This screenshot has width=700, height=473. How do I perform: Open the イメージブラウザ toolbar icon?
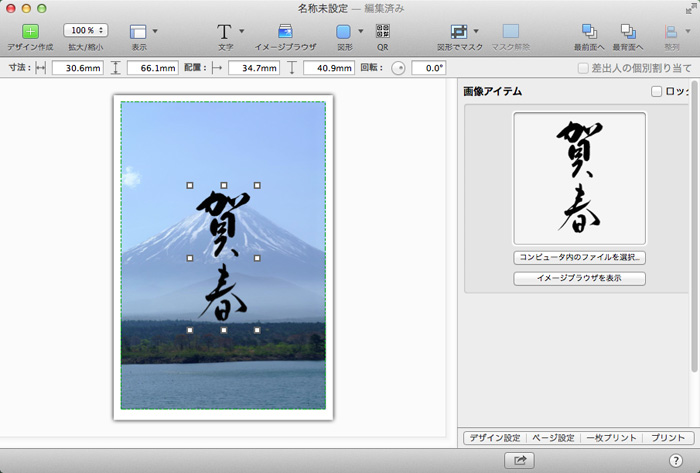285,31
